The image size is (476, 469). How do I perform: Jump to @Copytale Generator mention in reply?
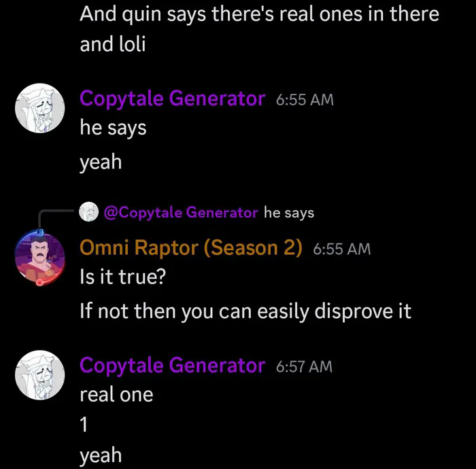181,212
